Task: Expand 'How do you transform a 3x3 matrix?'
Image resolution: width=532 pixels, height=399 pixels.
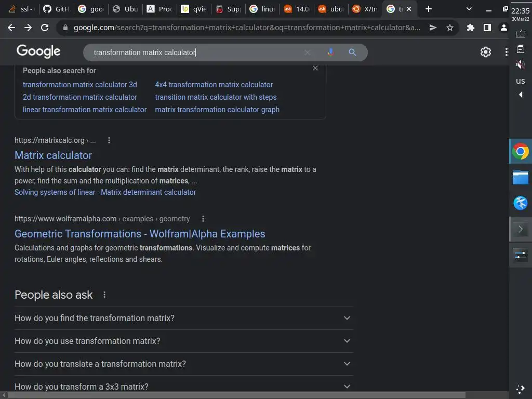Action: [184, 387]
